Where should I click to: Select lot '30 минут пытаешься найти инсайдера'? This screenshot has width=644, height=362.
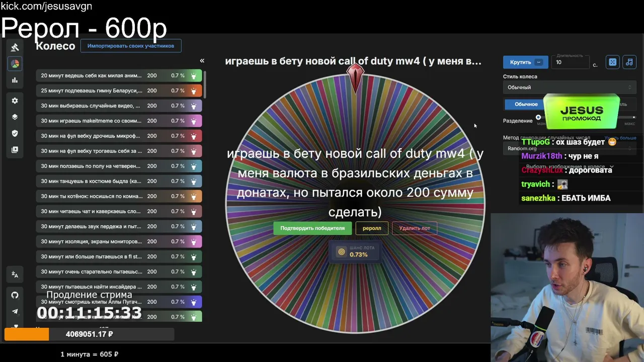point(119,287)
